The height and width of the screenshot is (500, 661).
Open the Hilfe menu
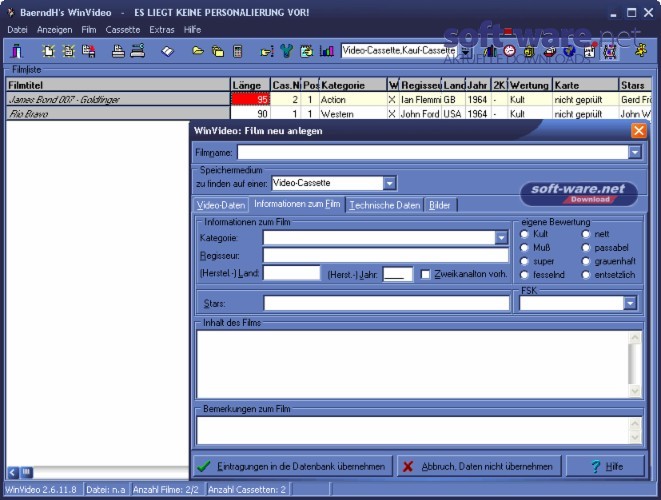[192, 30]
